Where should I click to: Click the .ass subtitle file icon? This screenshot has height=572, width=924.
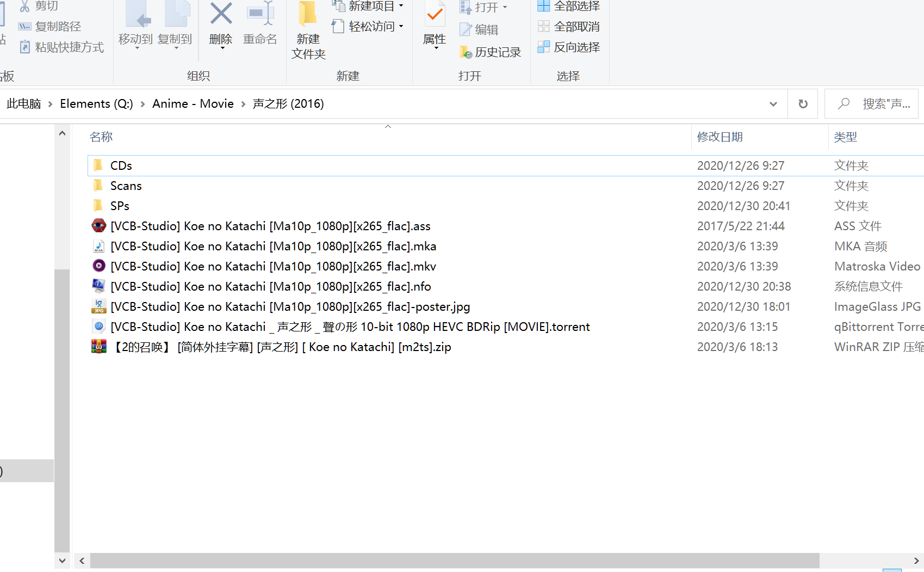pos(98,225)
